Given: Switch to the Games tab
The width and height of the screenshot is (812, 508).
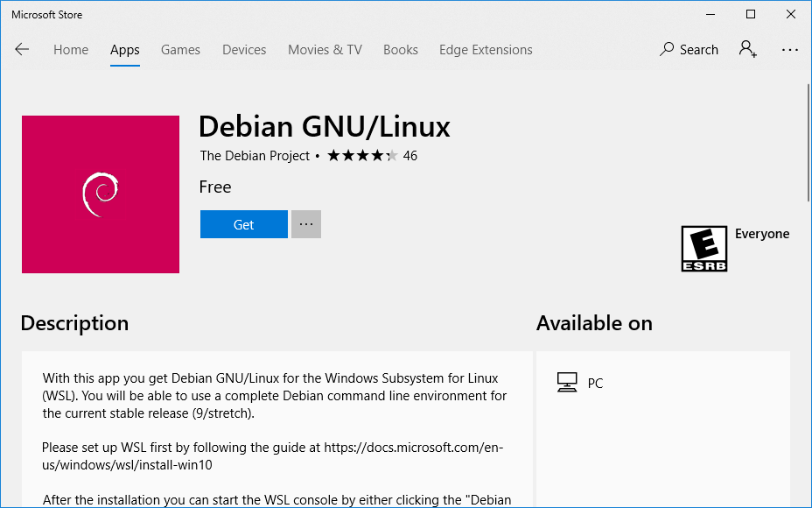Looking at the screenshot, I should 180,50.
